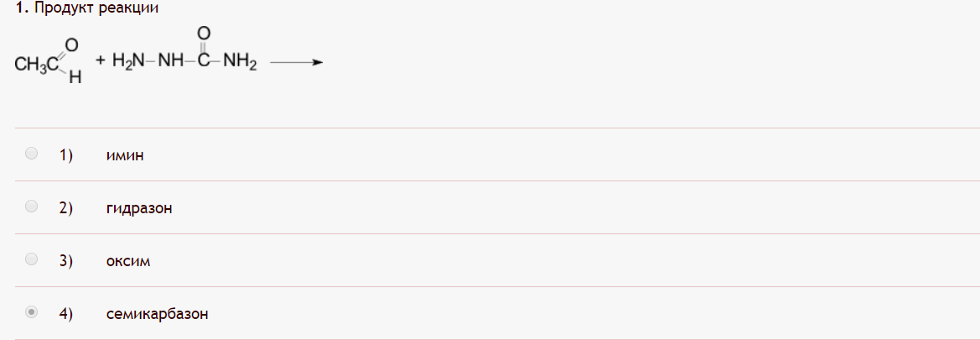Viewport: 980px width, 340px height.
Task: Click the H2N–NH semicarbazide formula
Action: tap(148, 63)
